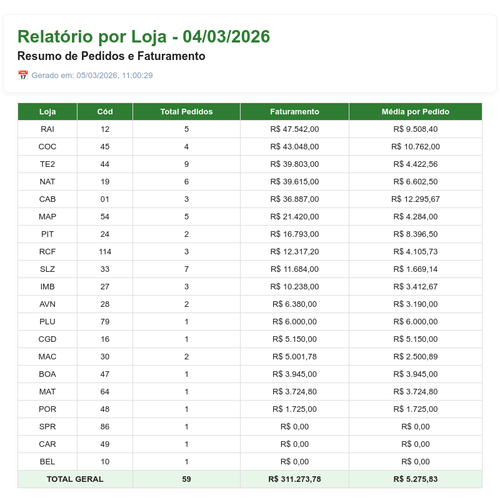Screen dimensions: 500x500
Task: Click the COC faturamento value R$ 43.048,00
Action: pos(295,147)
